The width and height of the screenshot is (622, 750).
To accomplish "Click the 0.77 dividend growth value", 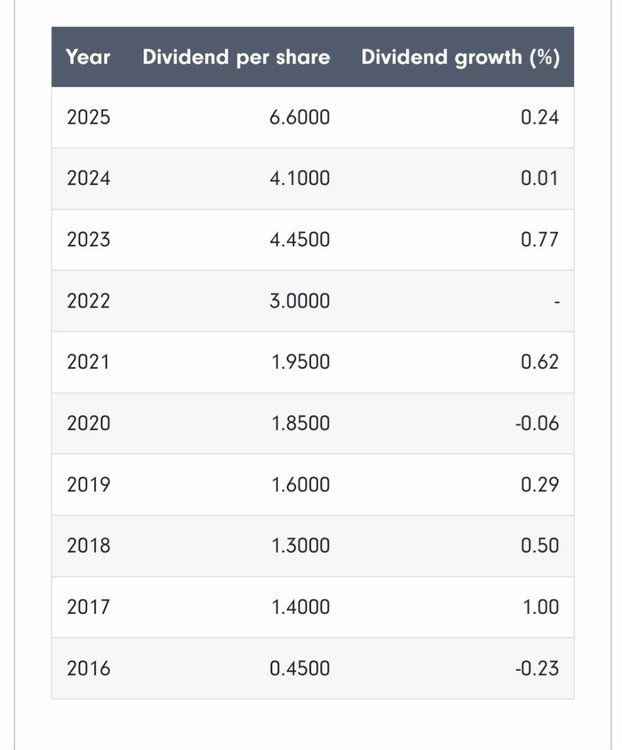I will [x=539, y=240].
